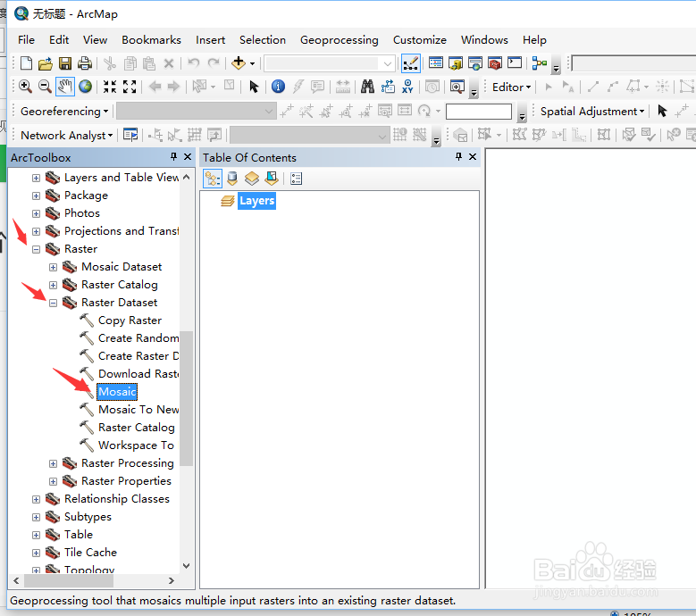Click the New Map File icon
The width and height of the screenshot is (696, 616).
26,63
